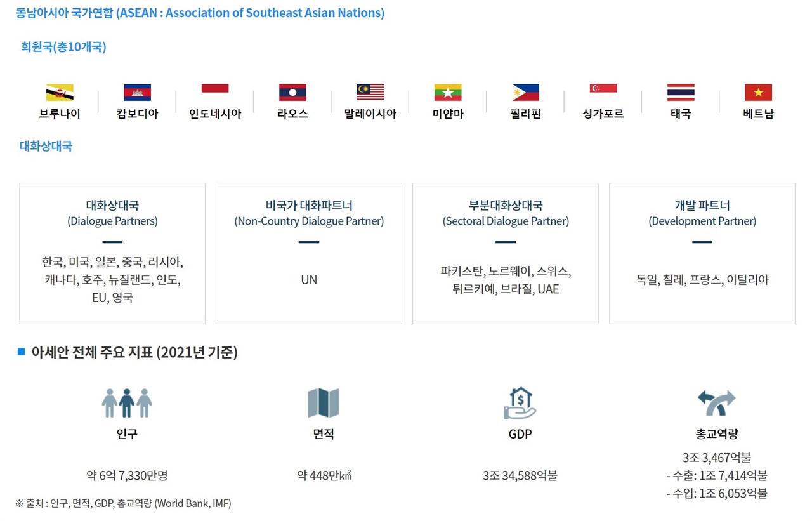Click the 약 6억 7,330만명 value
Screen dimensions: 812x521
(x=127, y=475)
